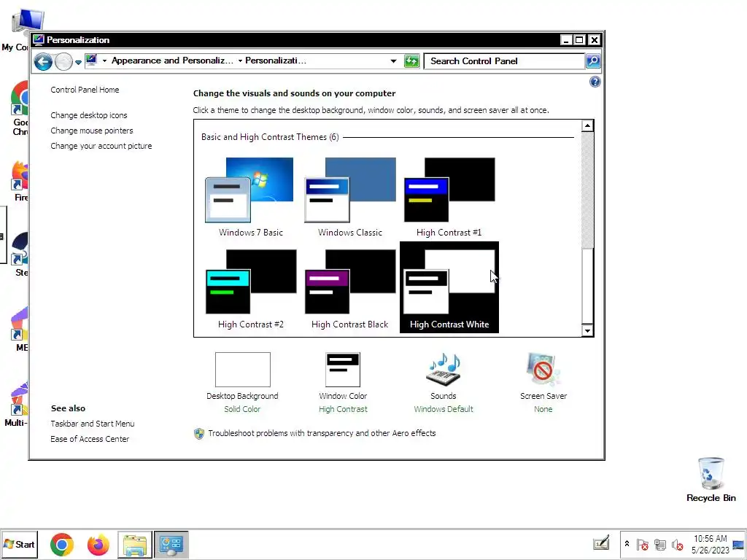Click the Windows Default sounds label
This screenshot has height=560, width=747.
coord(444,409)
